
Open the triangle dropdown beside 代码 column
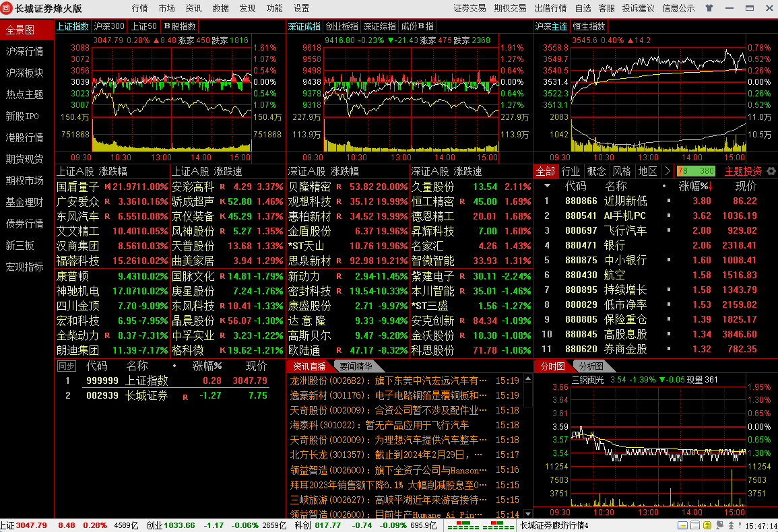(x=547, y=186)
